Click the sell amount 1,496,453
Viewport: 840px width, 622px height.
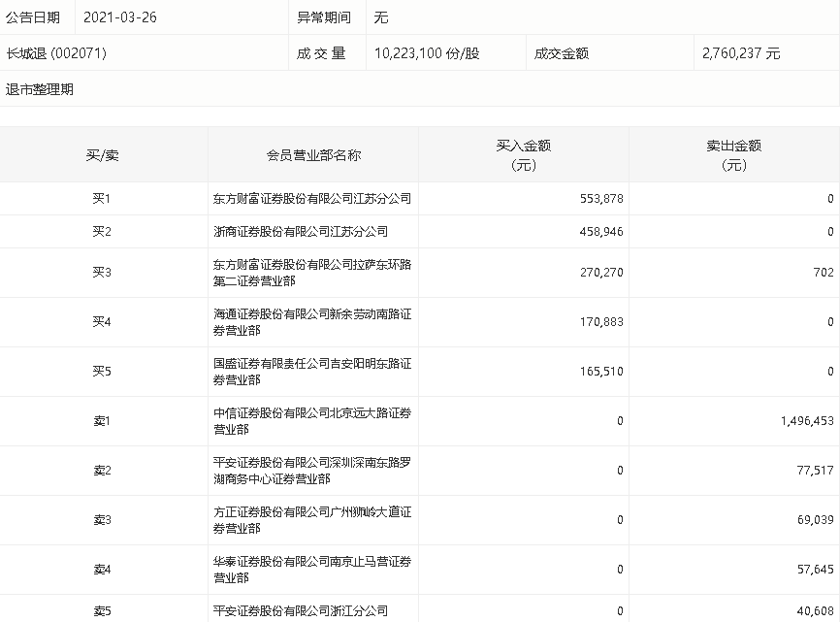[807, 420]
